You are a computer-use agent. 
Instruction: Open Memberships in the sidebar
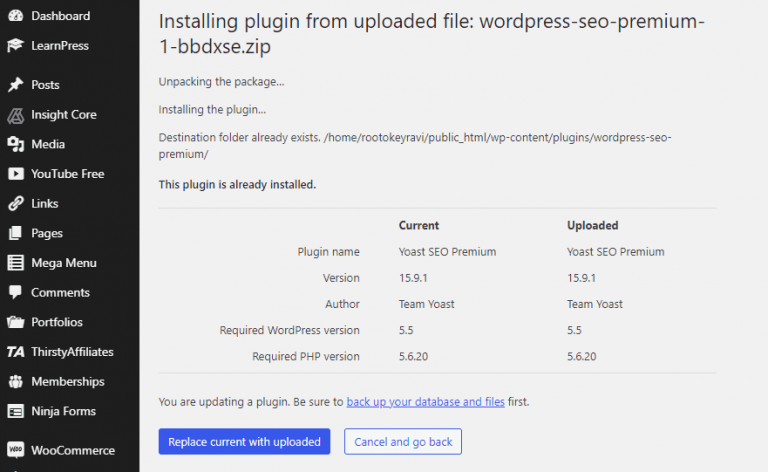point(70,381)
